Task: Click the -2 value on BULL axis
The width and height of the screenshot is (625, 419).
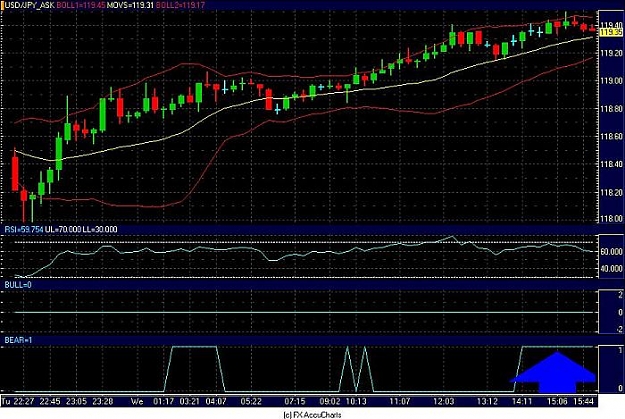Action: (619, 329)
